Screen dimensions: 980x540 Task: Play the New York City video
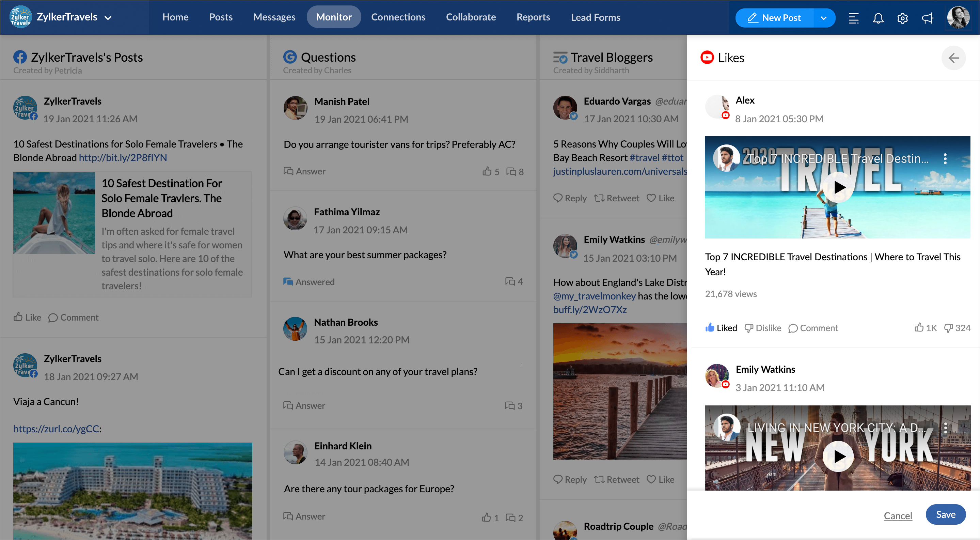838,456
